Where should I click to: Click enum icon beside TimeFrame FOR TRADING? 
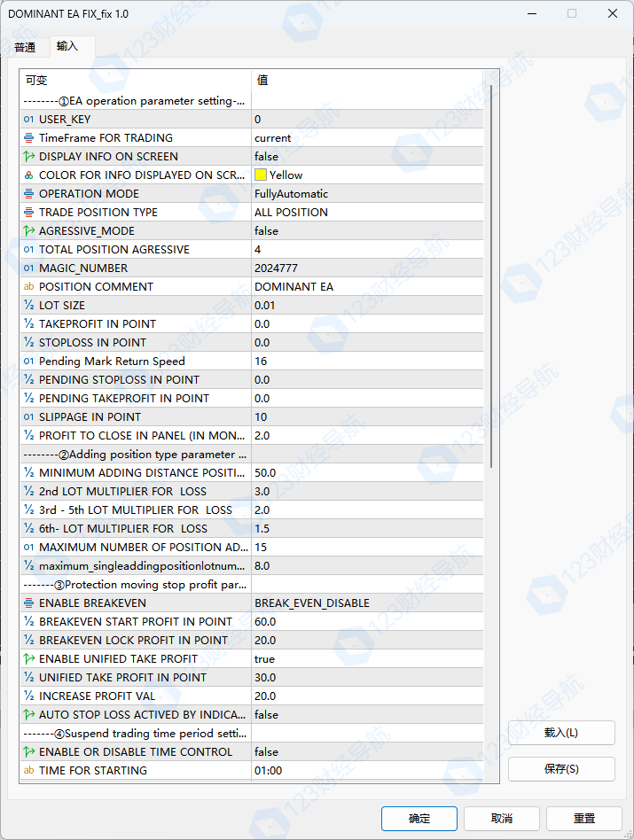[x=29, y=137]
